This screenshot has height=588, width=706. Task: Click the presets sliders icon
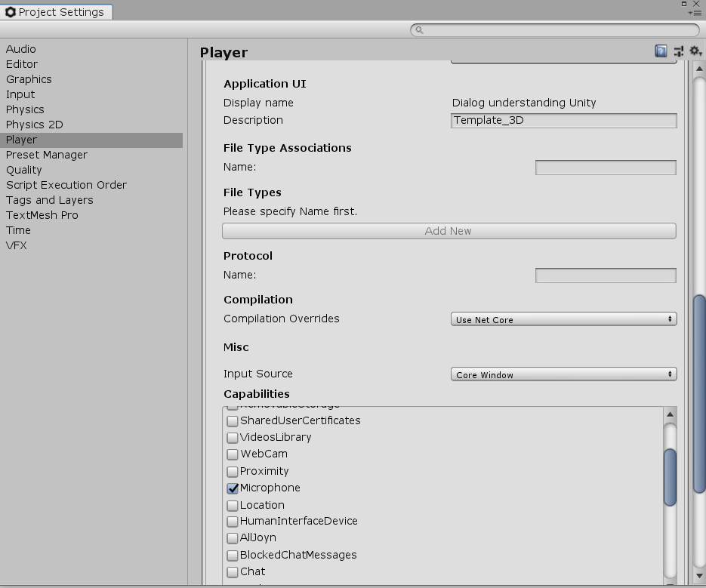679,51
